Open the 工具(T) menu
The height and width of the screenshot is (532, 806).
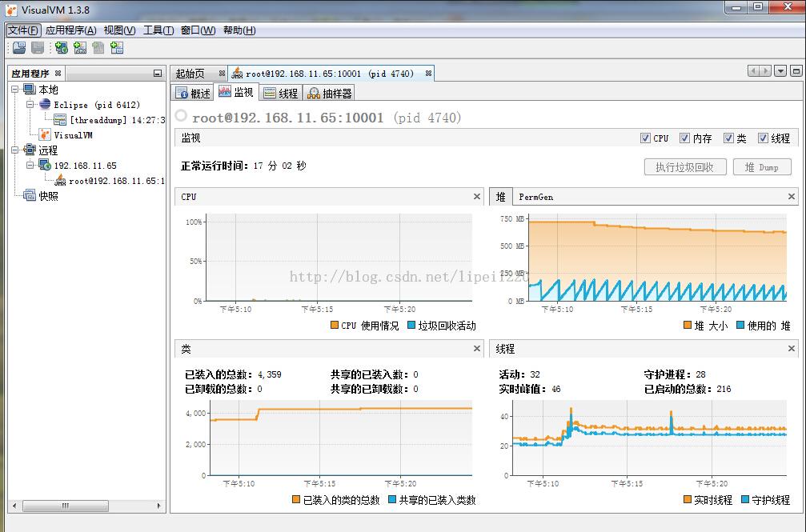click(x=158, y=30)
